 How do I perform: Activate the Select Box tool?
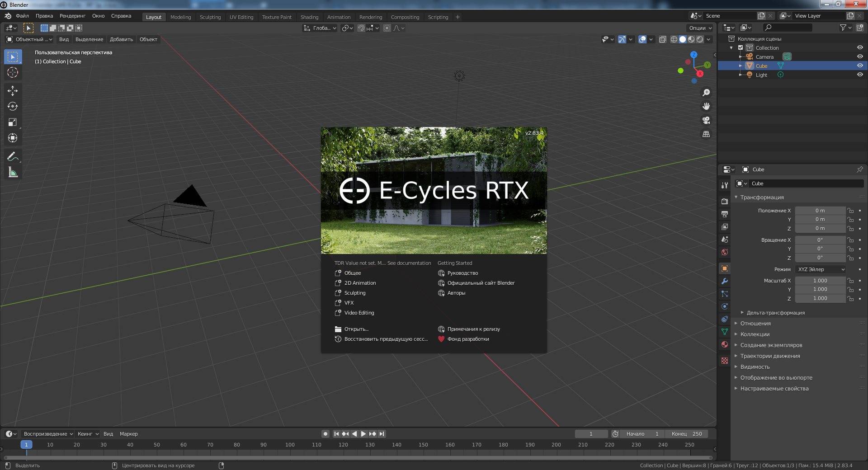tap(13, 57)
